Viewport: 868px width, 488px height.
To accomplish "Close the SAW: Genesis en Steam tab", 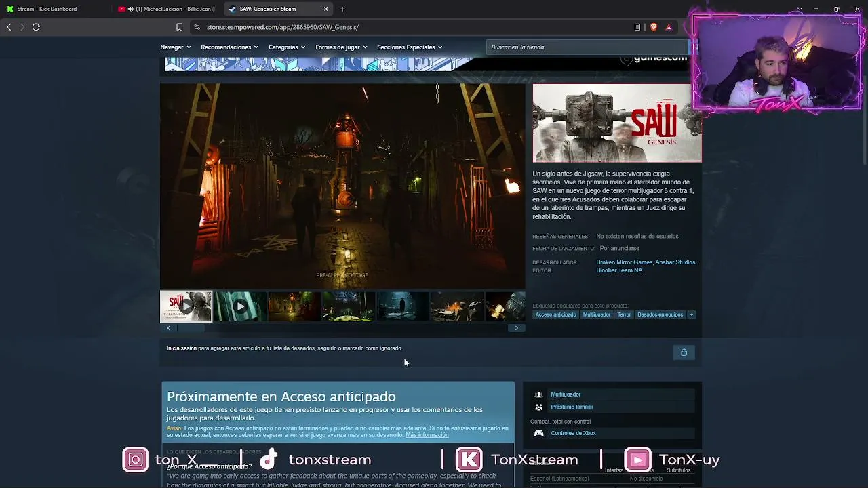I will [x=325, y=9].
